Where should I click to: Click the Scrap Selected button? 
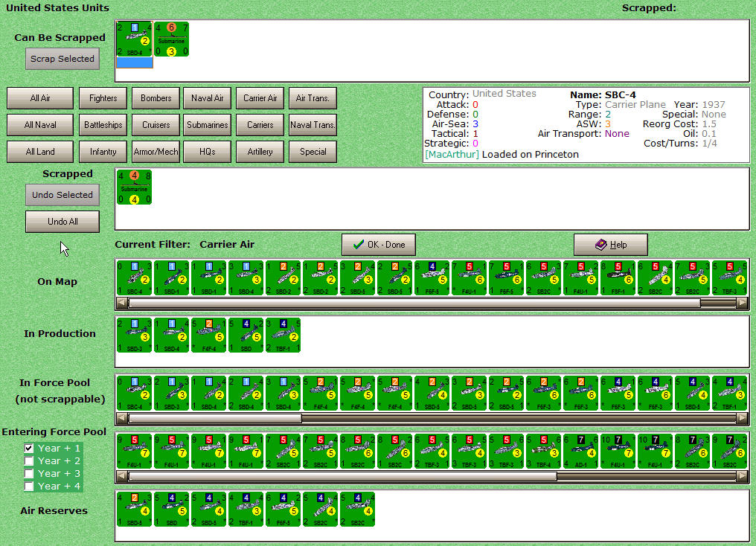[63, 59]
